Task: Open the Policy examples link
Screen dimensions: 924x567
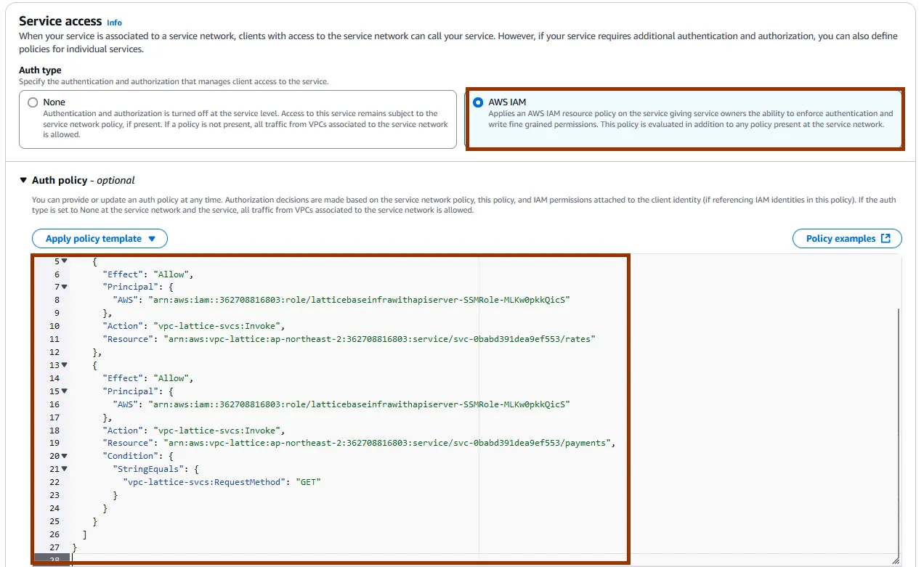Action: 847,239
